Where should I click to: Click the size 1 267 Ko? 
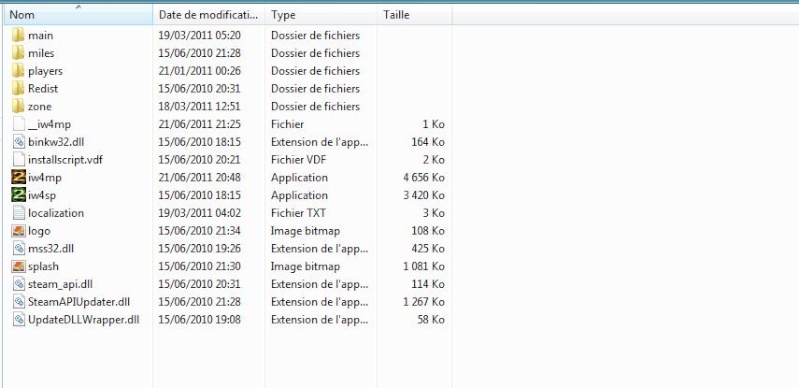pyautogui.click(x=423, y=302)
